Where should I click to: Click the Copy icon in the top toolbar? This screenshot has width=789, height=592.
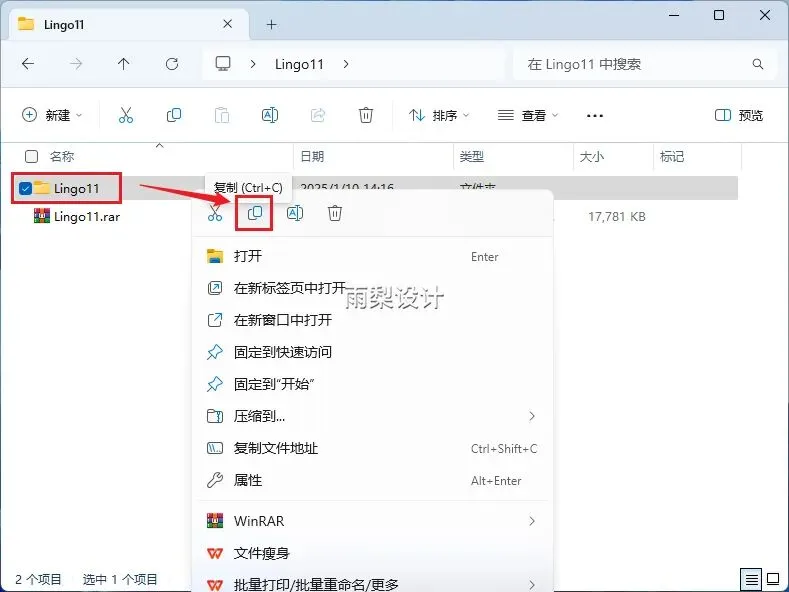point(174,115)
